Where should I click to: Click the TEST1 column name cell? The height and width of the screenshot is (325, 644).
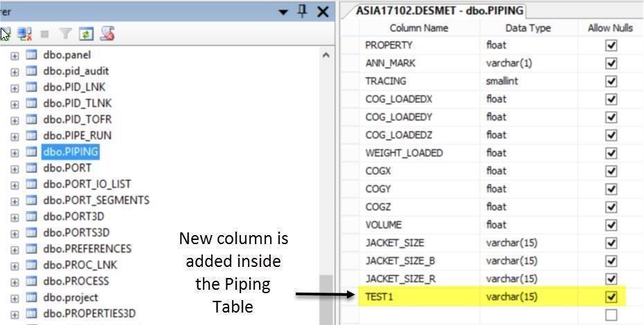click(x=419, y=296)
